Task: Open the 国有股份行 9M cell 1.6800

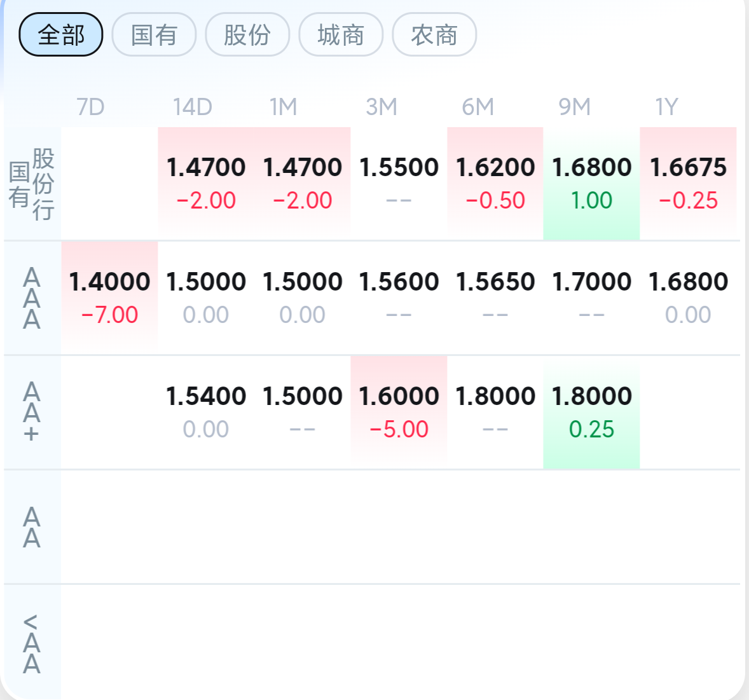Action: tap(591, 183)
